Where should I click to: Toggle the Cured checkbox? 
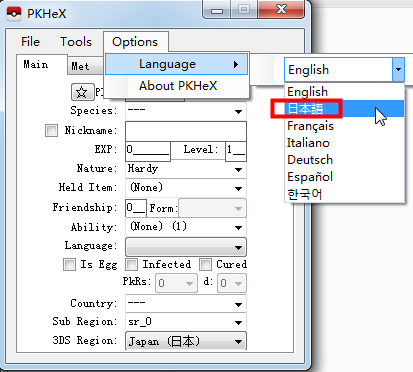coord(205,265)
